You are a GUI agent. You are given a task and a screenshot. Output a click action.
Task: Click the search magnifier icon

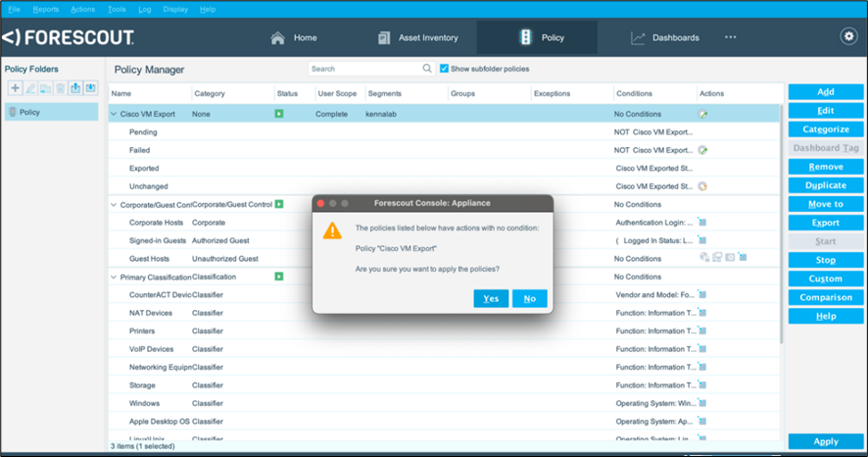coord(427,68)
